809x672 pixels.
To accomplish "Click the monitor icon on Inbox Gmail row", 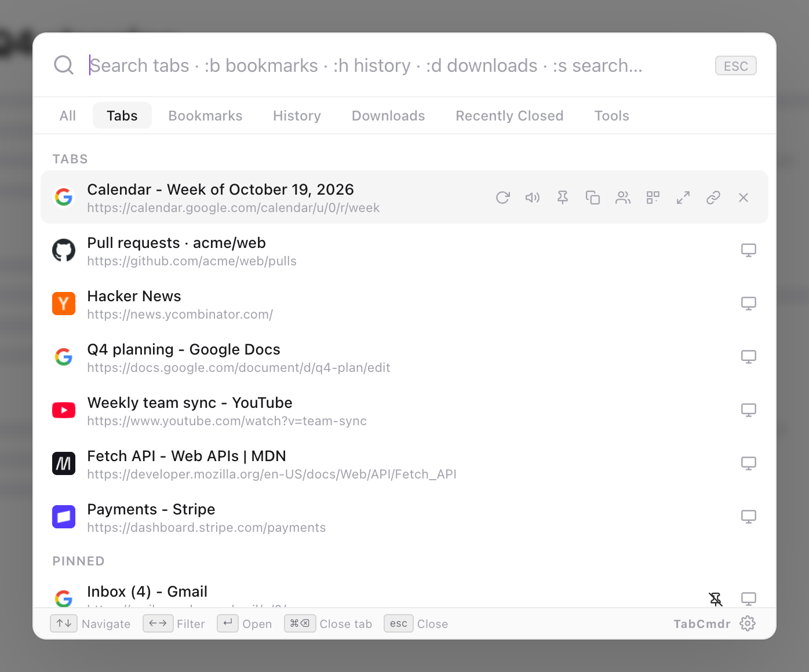I will [749, 599].
